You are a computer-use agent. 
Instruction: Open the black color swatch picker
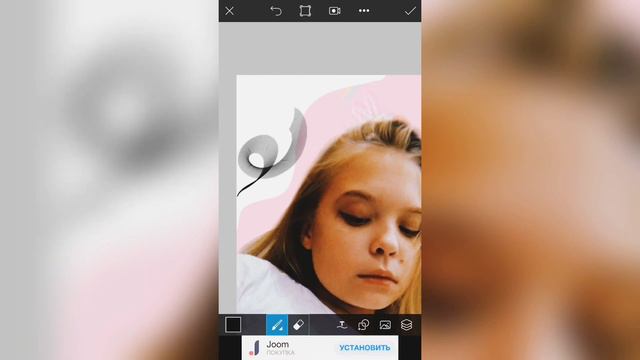coord(233,325)
